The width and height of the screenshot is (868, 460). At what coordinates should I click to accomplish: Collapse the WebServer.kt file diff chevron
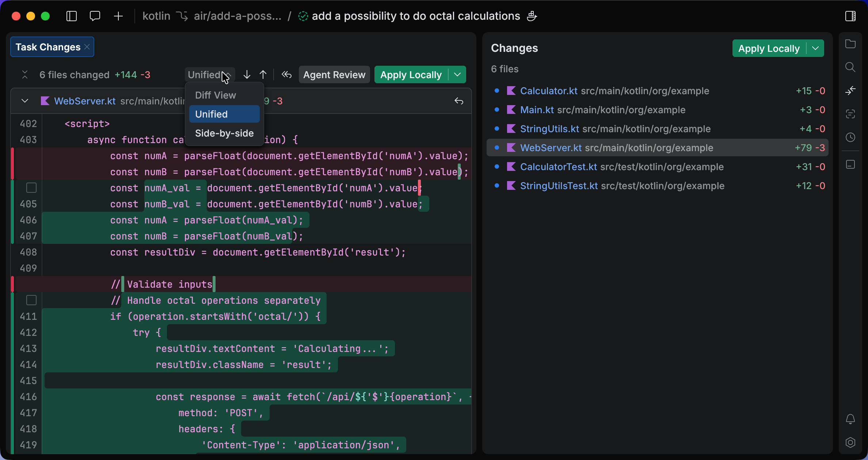[x=25, y=101]
